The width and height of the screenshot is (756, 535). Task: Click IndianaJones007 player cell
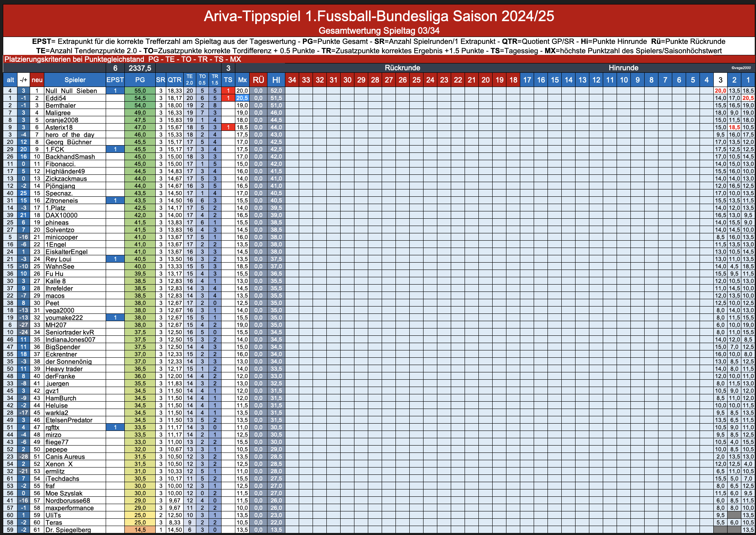tap(75, 339)
